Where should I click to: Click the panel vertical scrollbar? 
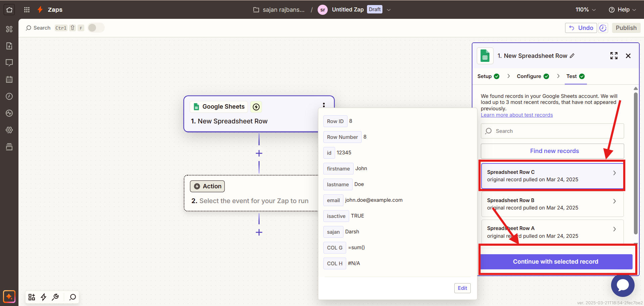click(635, 163)
